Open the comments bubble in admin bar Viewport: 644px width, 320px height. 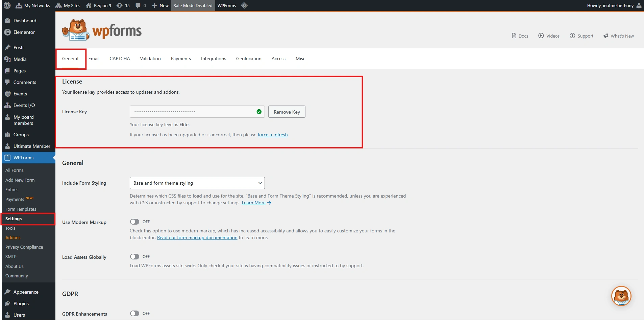tap(141, 5)
